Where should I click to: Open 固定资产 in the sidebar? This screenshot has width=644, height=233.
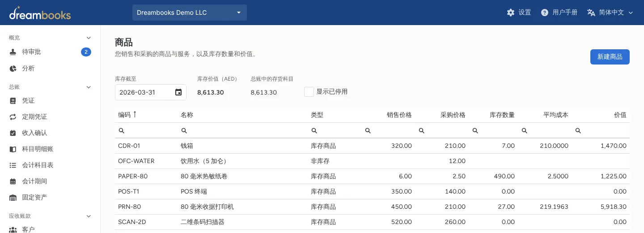50,198
